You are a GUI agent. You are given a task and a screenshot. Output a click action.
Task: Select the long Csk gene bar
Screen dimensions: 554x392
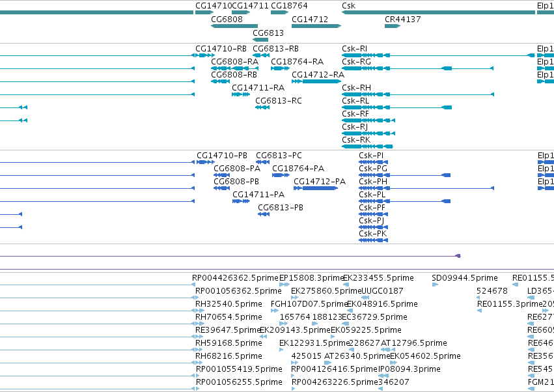coord(439,12)
